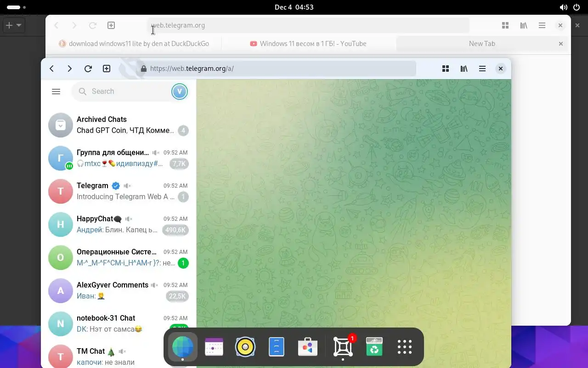Open tab overview in the back browser window
Screen dimensions: 588x368
point(505,25)
